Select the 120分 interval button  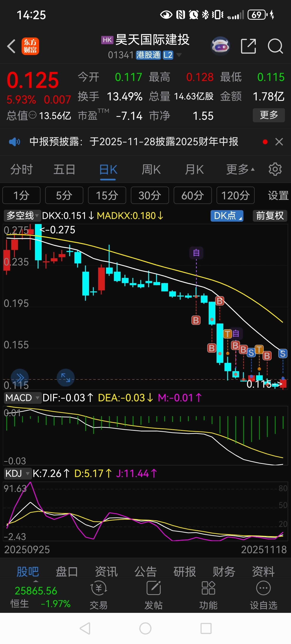(235, 195)
